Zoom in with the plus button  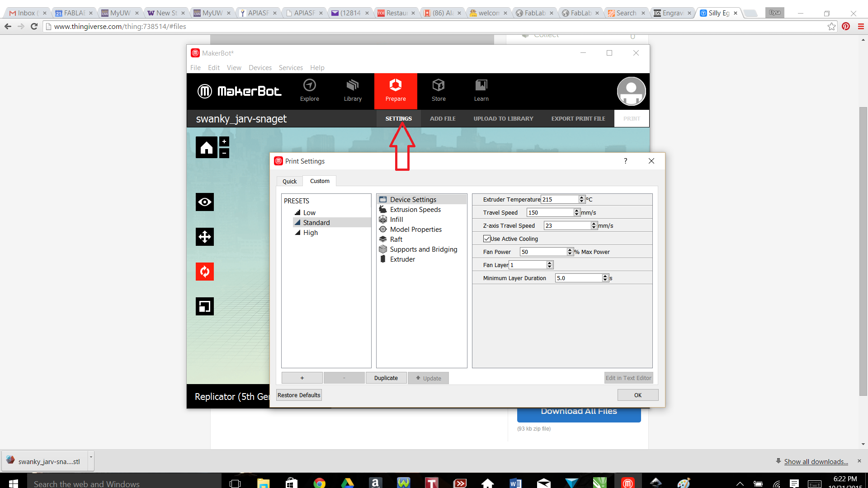click(x=224, y=141)
